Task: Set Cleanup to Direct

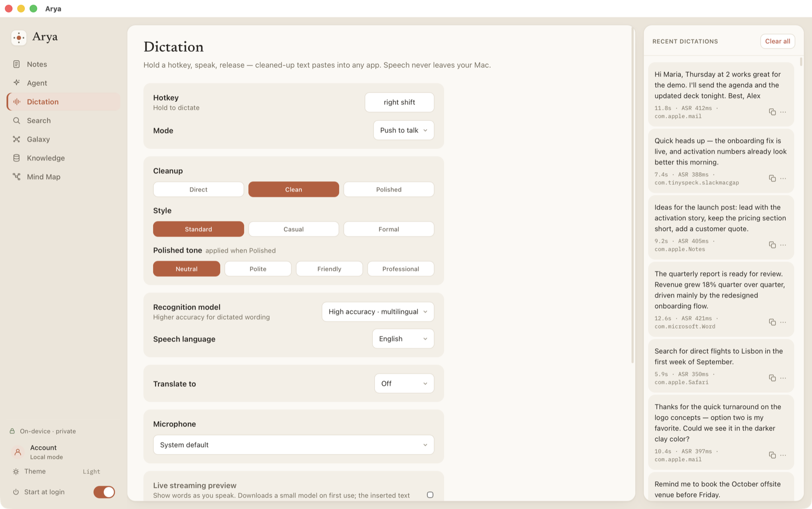Action: pos(198,189)
